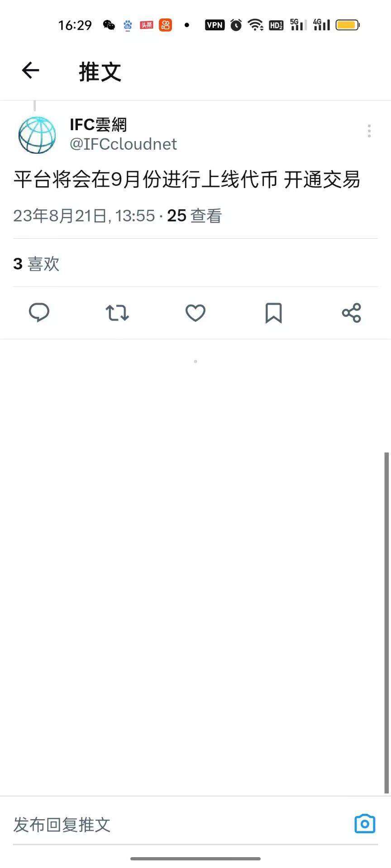
Task: Open the IFC globe profile avatar
Action: [37, 135]
